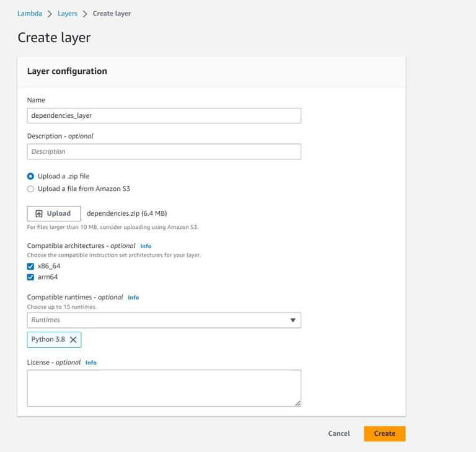This screenshot has width=476, height=452.
Task: Click the dependencies.zip file name
Action: coord(126,213)
